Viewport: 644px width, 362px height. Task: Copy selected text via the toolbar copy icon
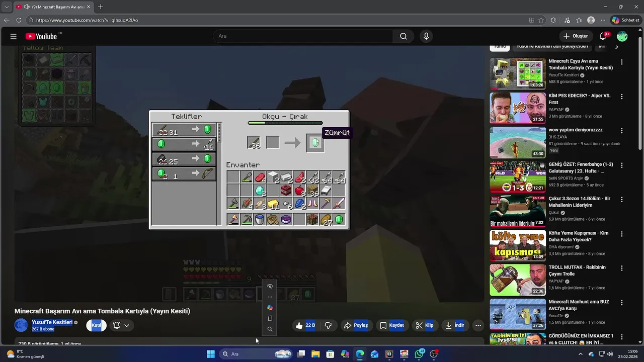[270, 318]
